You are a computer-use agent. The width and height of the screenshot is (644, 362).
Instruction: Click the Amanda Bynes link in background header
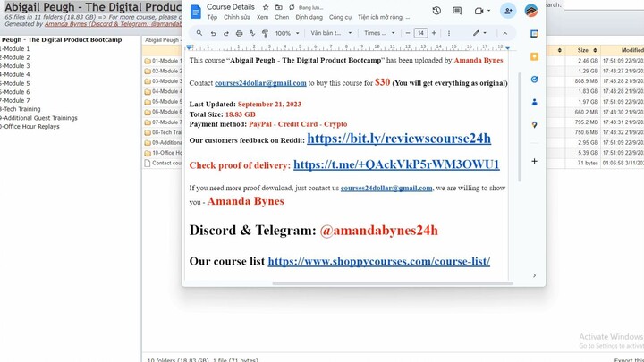[113, 24]
